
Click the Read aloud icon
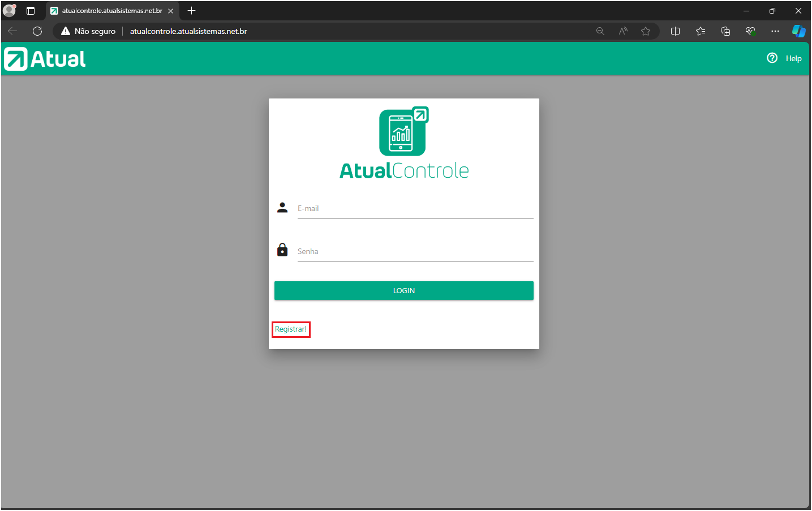623,31
